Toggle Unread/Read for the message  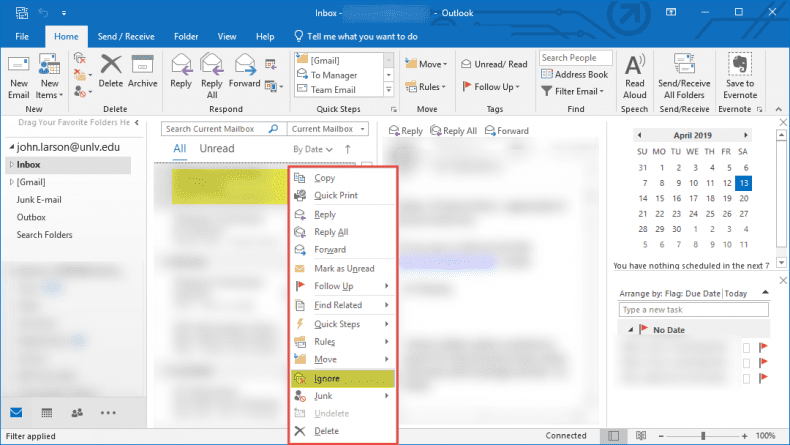pos(493,64)
